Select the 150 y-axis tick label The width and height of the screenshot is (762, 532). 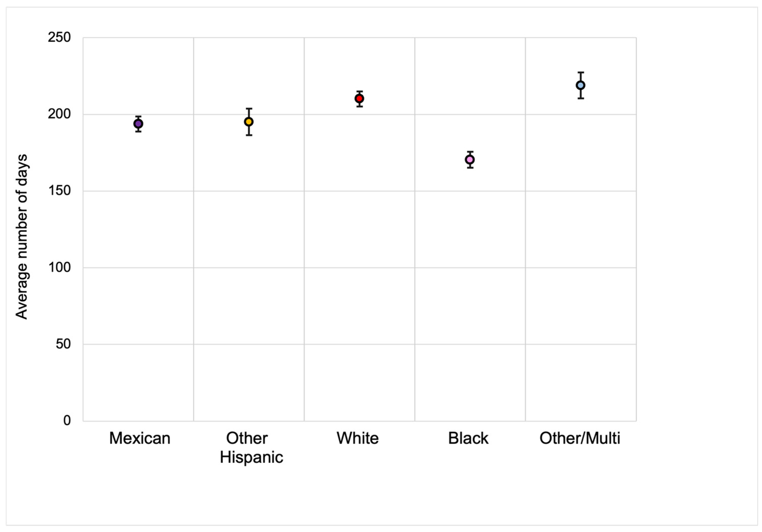59,190
